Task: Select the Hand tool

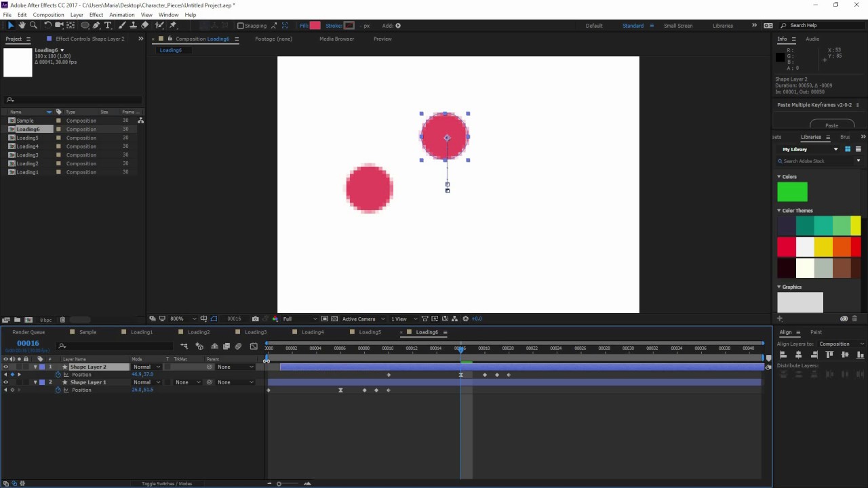Action: point(22,26)
